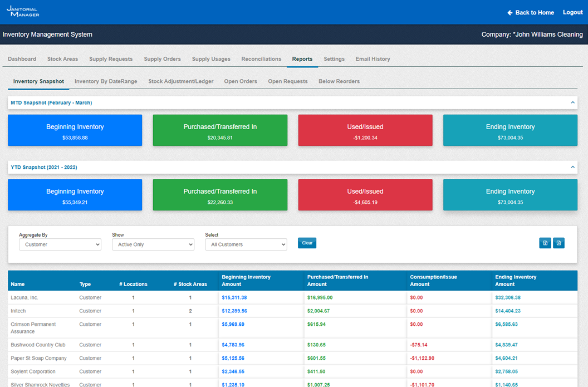Switch to the Stock Areas tab
The height and width of the screenshot is (387, 588).
(62, 59)
